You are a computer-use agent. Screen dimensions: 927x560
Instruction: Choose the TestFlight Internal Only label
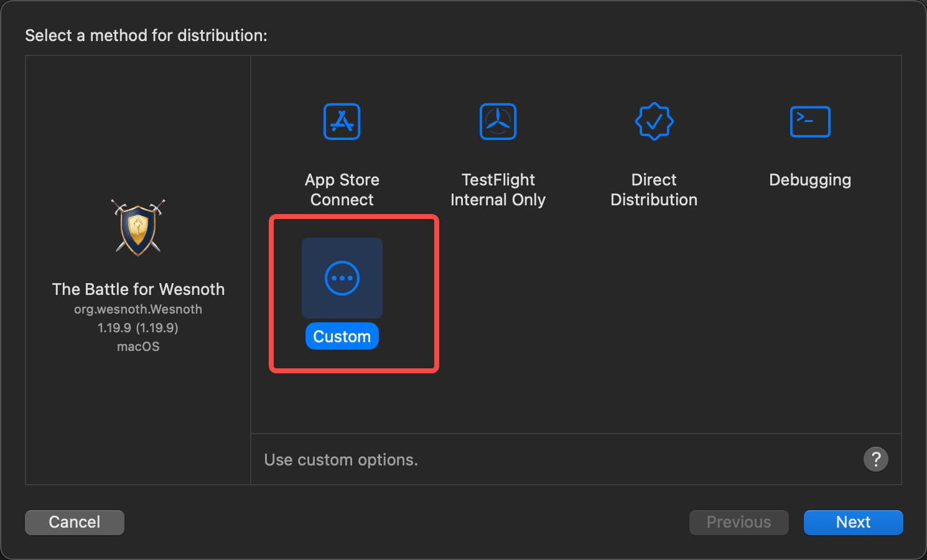(x=498, y=190)
